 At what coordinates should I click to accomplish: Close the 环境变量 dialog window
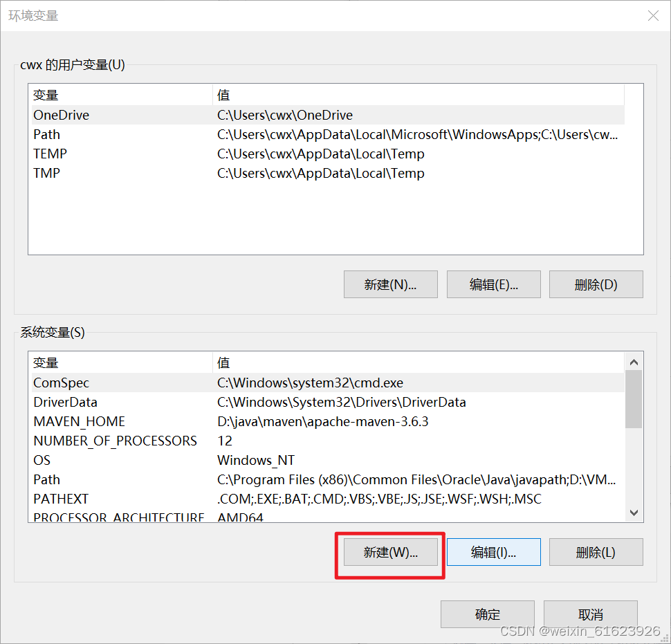[653, 16]
